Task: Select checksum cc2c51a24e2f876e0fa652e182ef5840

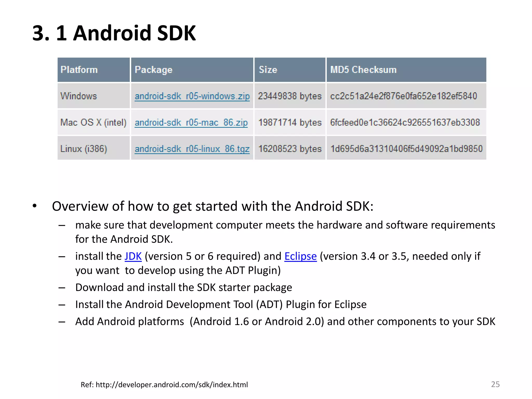Action: [406, 96]
